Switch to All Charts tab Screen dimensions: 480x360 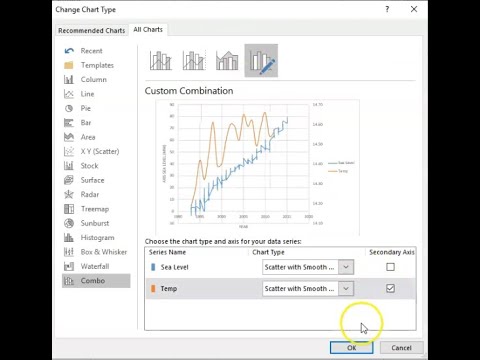click(x=148, y=30)
